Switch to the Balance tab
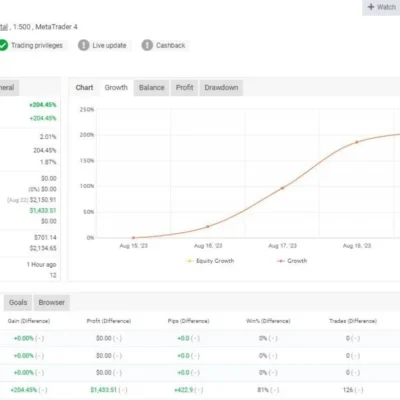Viewport: 400px width, 400px height. pos(152,88)
